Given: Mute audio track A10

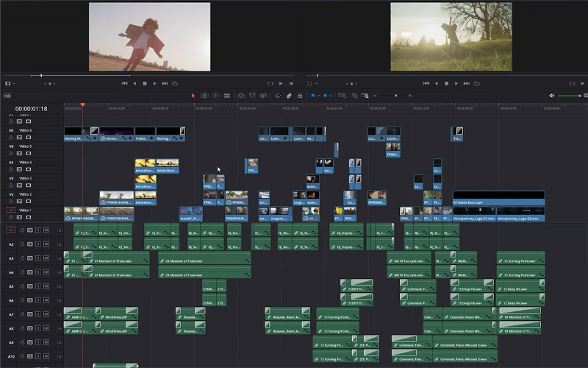Looking at the screenshot, I should pos(46,356).
